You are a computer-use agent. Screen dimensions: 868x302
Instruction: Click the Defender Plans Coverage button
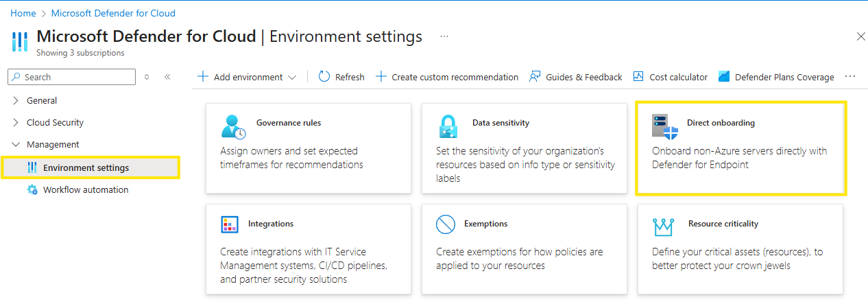click(776, 77)
